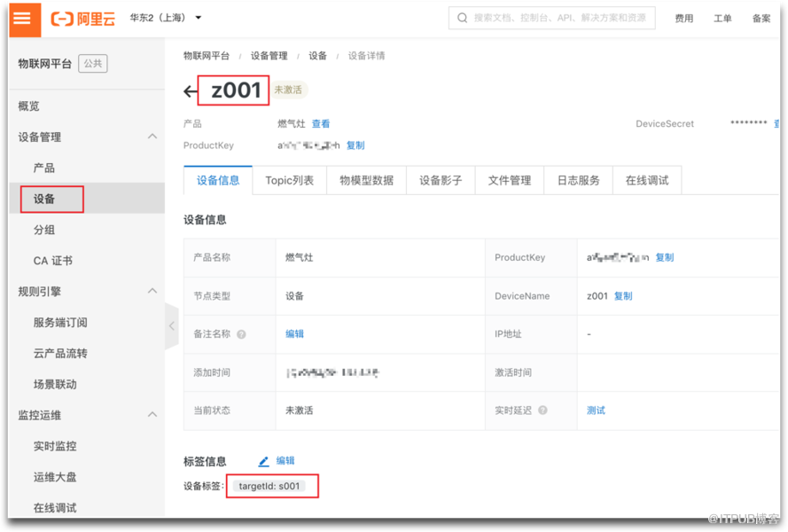788x532 pixels.
Task: Click 测试 link for 实时延迟
Action: [596, 411]
